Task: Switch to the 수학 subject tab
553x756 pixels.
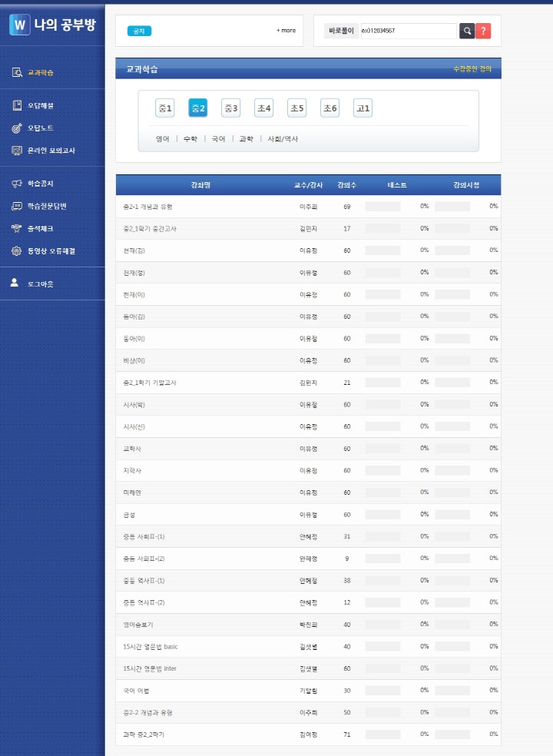Action: pyautogui.click(x=190, y=139)
